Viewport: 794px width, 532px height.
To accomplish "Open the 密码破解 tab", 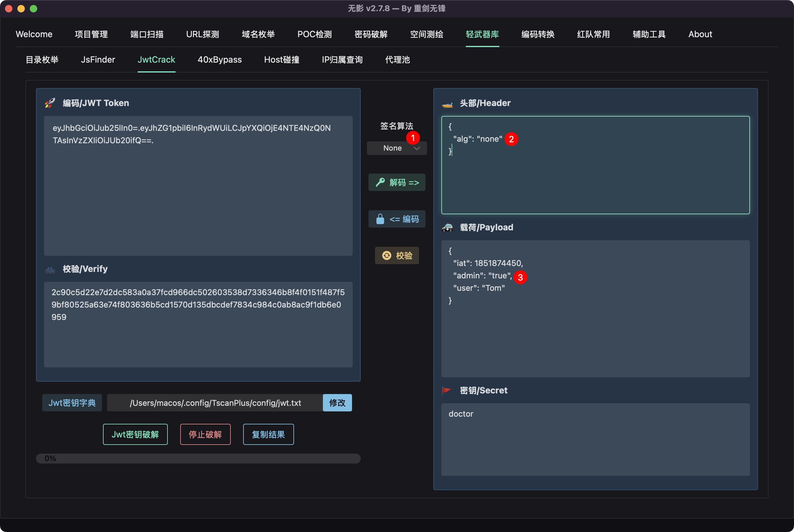I will 371,34.
